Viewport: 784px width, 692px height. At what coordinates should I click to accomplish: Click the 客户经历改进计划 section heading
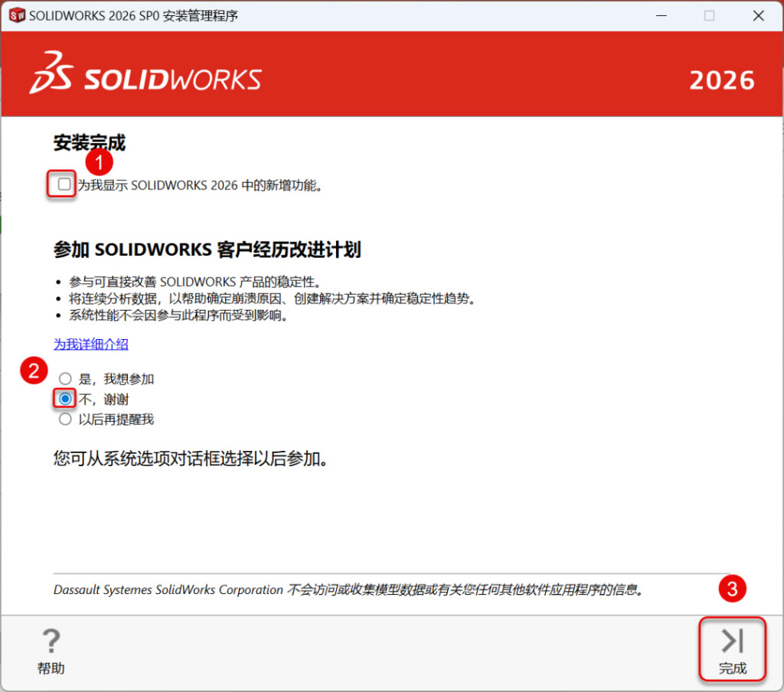207,250
